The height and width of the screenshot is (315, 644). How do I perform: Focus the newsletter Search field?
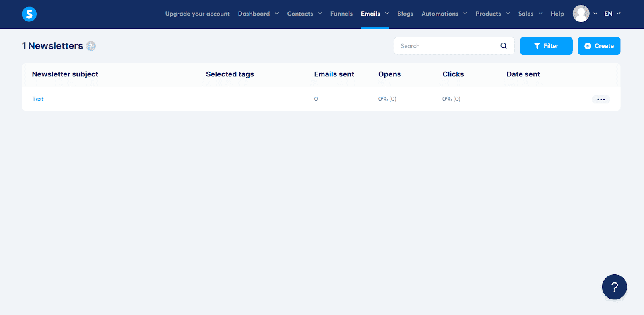[x=447, y=46]
